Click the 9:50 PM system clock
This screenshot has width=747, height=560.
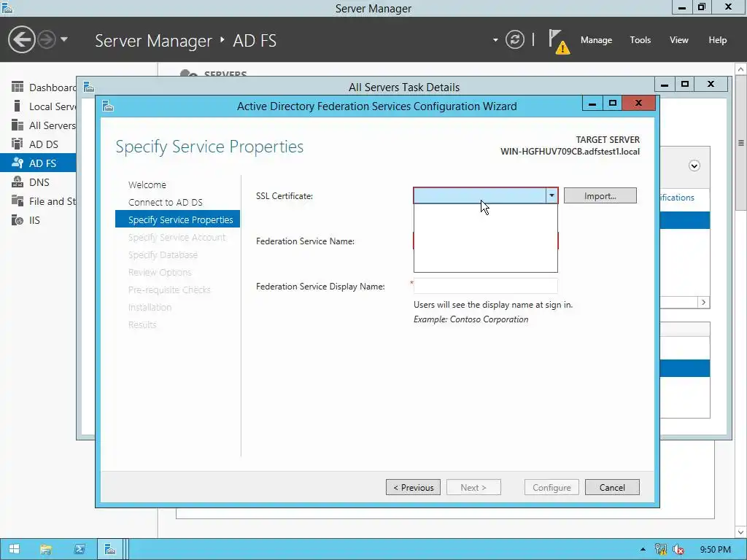715,550
